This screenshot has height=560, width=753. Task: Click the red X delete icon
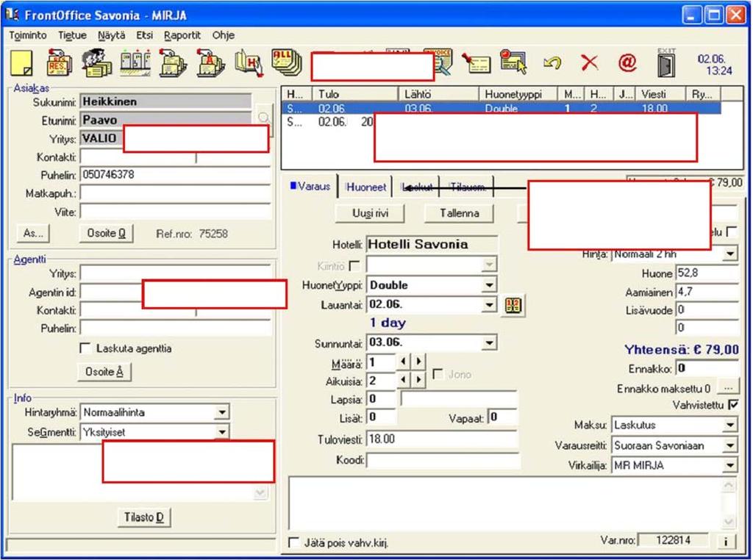coord(589,63)
